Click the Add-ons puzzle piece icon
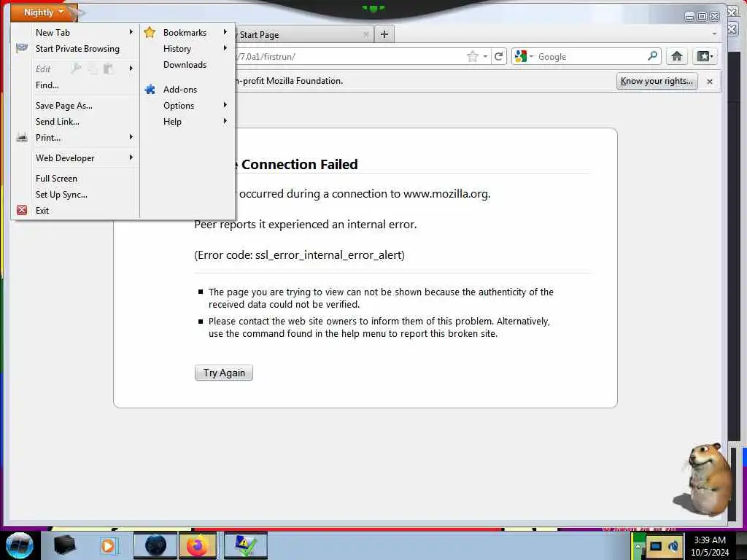Image resolution: width=747 pixels, height=560 pixels. point(150,89)
